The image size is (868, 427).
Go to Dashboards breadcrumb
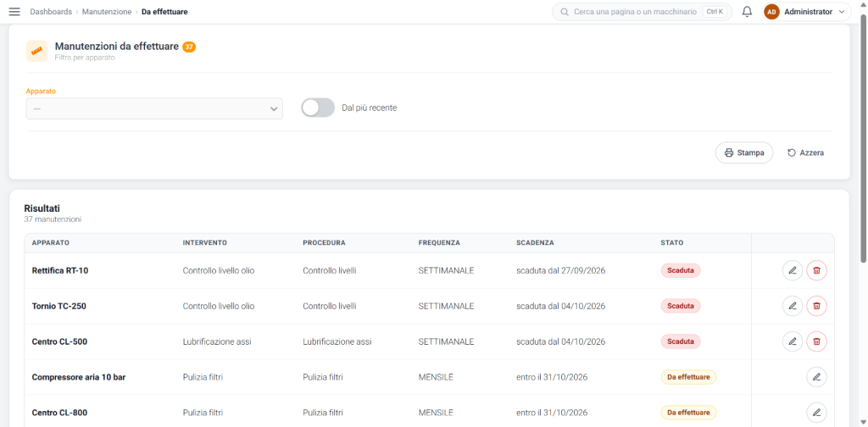pos(51,12)
